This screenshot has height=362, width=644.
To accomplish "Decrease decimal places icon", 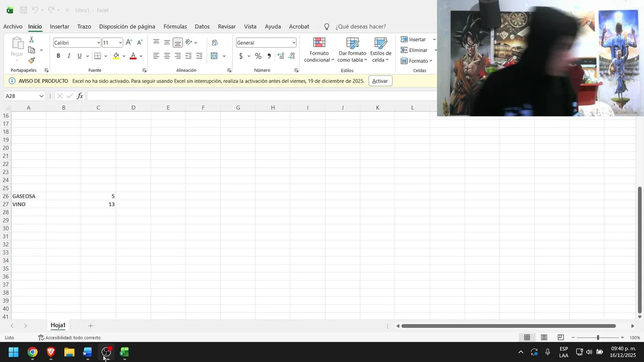I will click(x=292, y=56).
